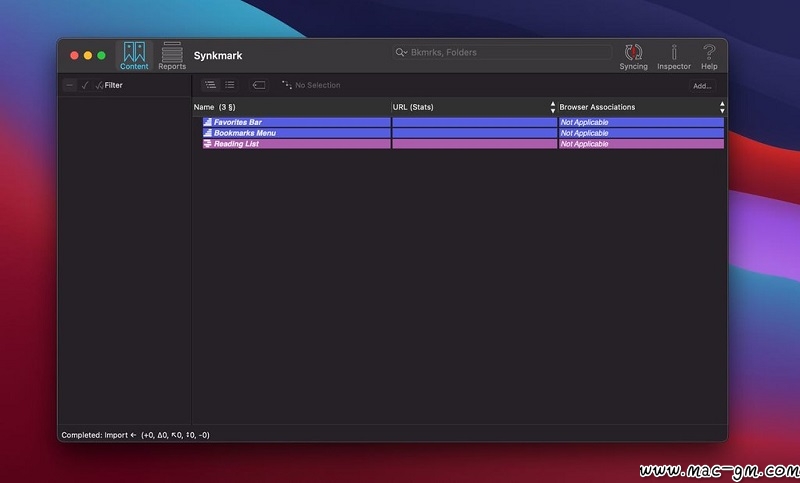Focus the Bkmrks, Folders search field
The image size is (800, 483).
(x=502, y=52)
